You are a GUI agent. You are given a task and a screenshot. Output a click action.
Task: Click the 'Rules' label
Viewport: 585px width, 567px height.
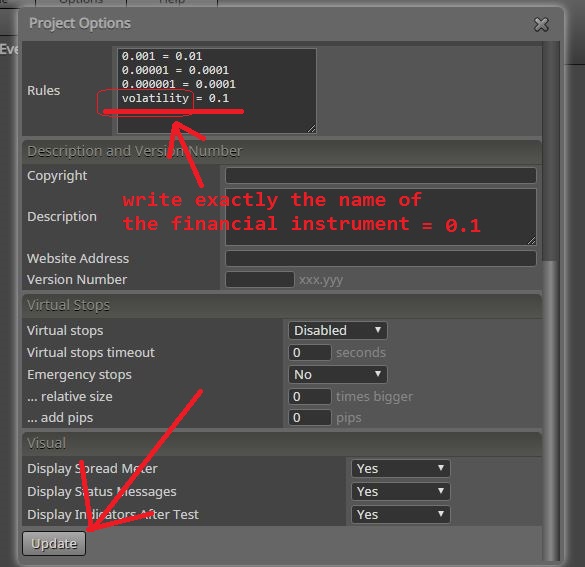44,91
